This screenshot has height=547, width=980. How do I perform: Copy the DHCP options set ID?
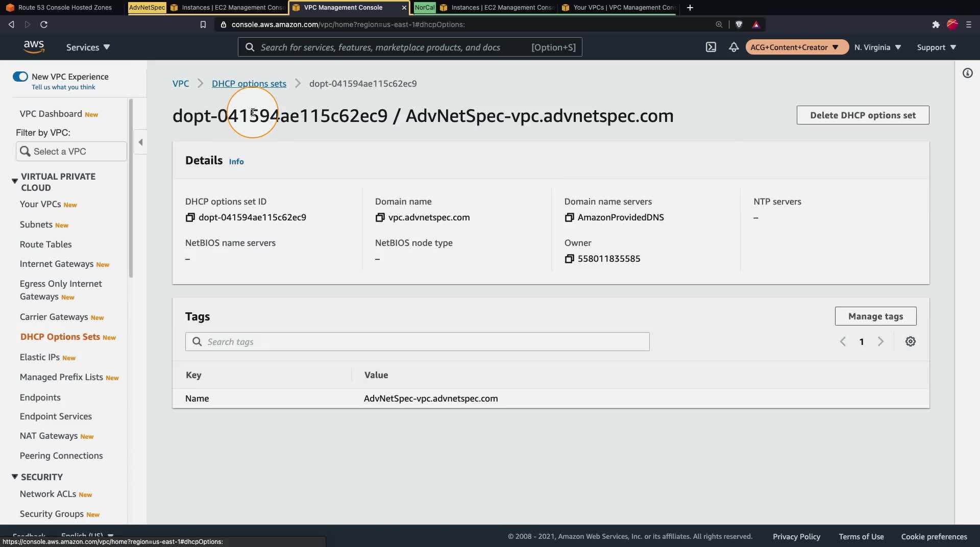190,217
